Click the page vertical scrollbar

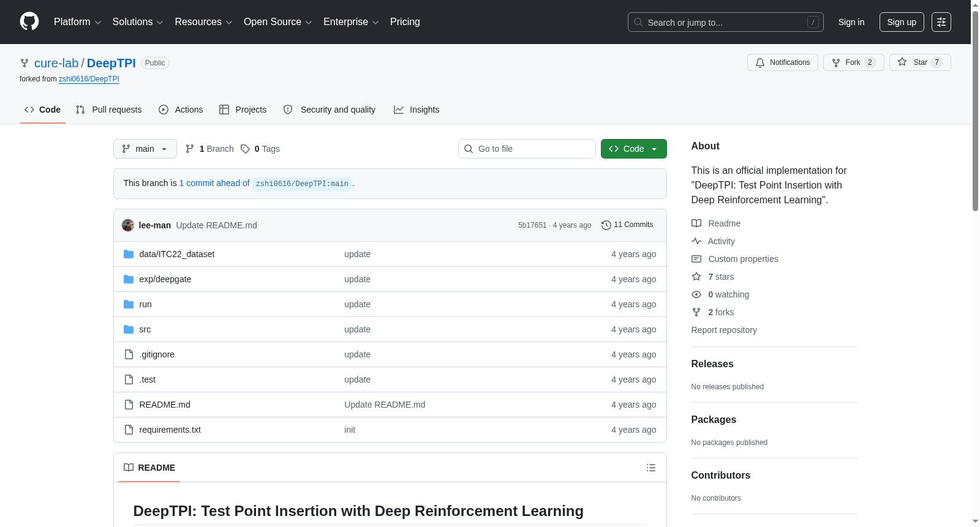(x=975, y=110)
